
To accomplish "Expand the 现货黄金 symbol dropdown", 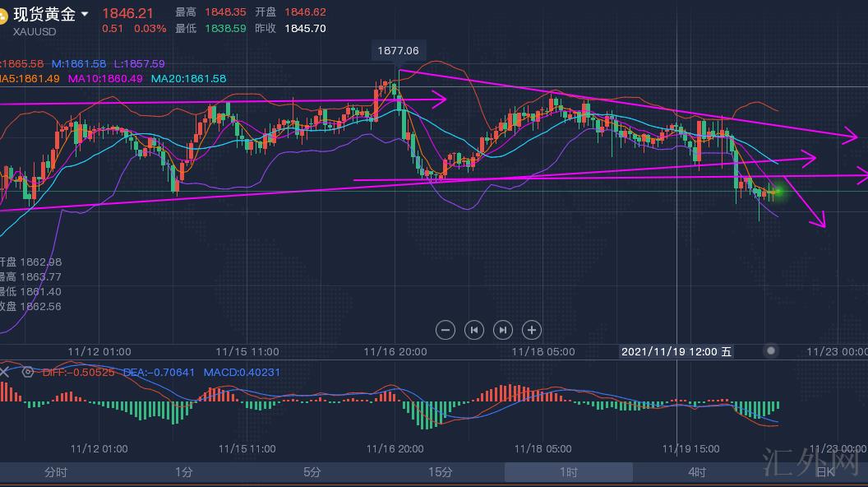I will coord(85,15).
